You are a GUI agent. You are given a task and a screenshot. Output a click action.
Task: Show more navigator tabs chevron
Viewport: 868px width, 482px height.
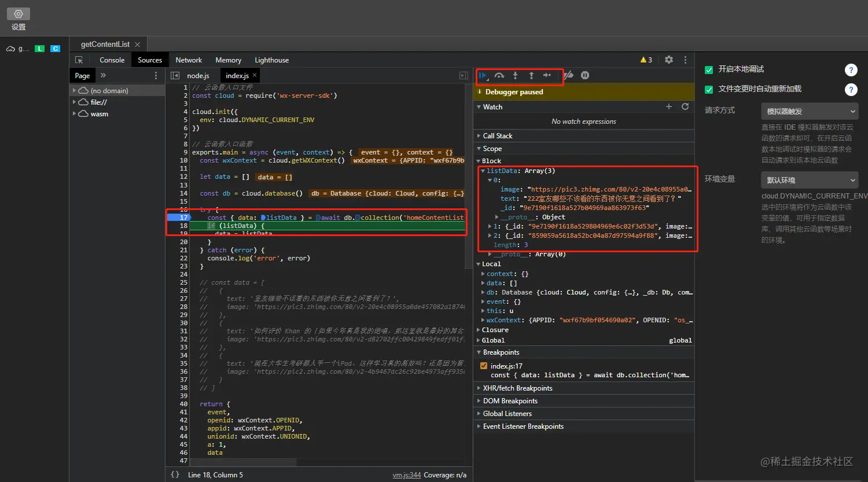(103, 75)
